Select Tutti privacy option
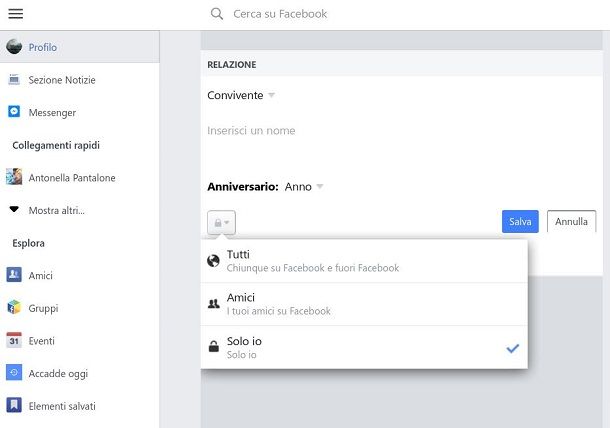 [x=364, y=261]
